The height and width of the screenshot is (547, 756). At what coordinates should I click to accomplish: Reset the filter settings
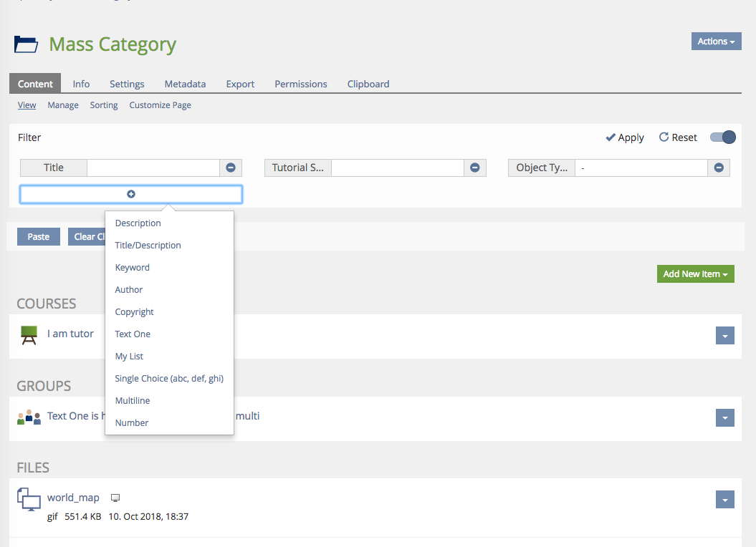678,137
